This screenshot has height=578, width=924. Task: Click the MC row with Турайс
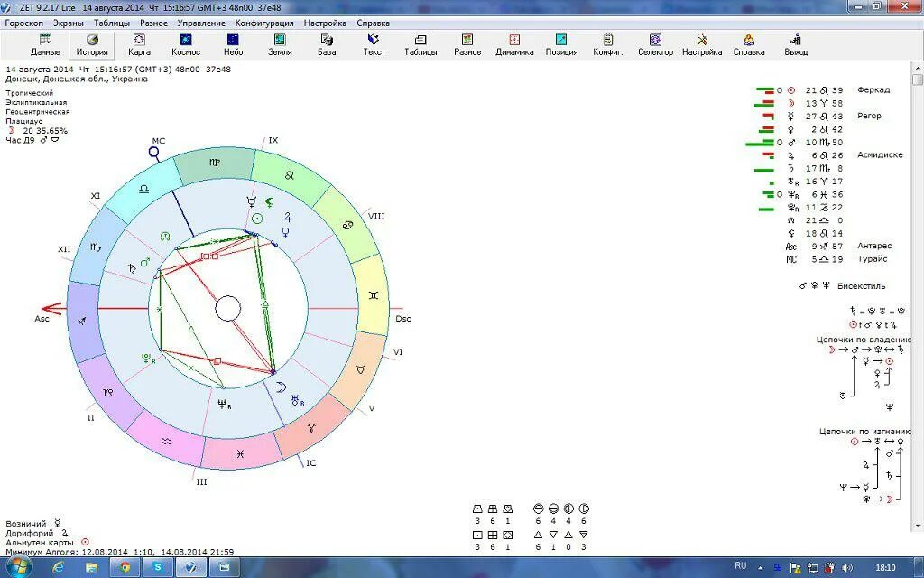[x=836, y=259]
